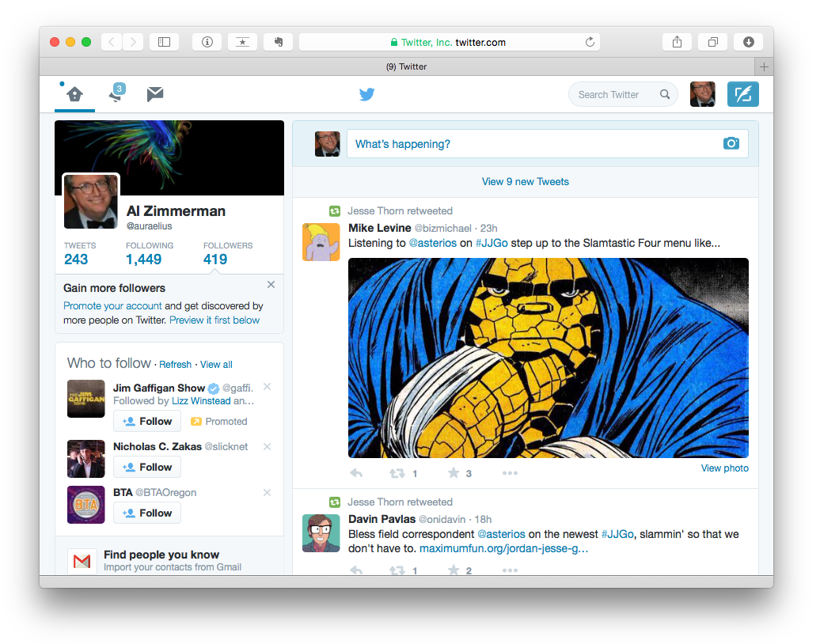Click the twitter.com address bar
This screenshot has height=644, width=820.
[x=450, y=43]
